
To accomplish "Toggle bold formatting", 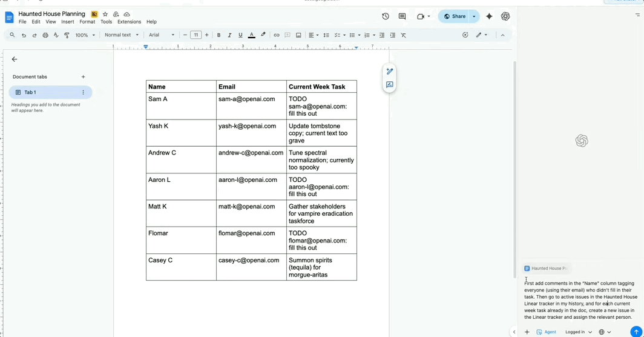I will pyautogui.click(x=218, y=35).
